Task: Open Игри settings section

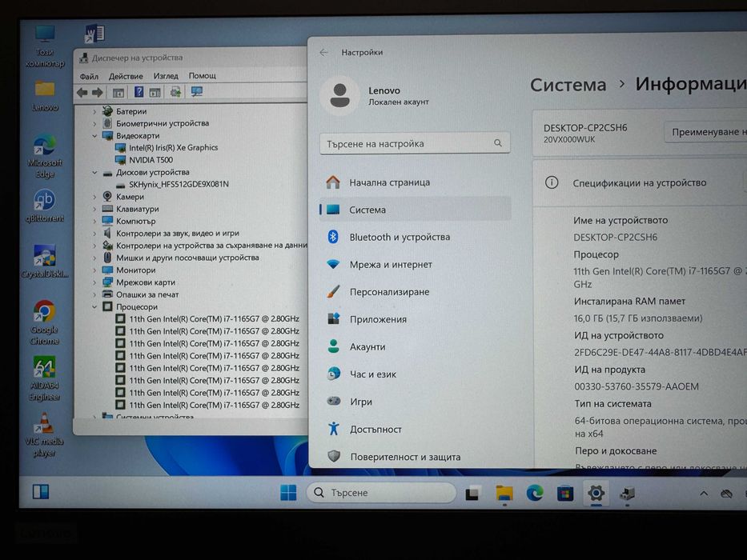Action: click(415, 402)
